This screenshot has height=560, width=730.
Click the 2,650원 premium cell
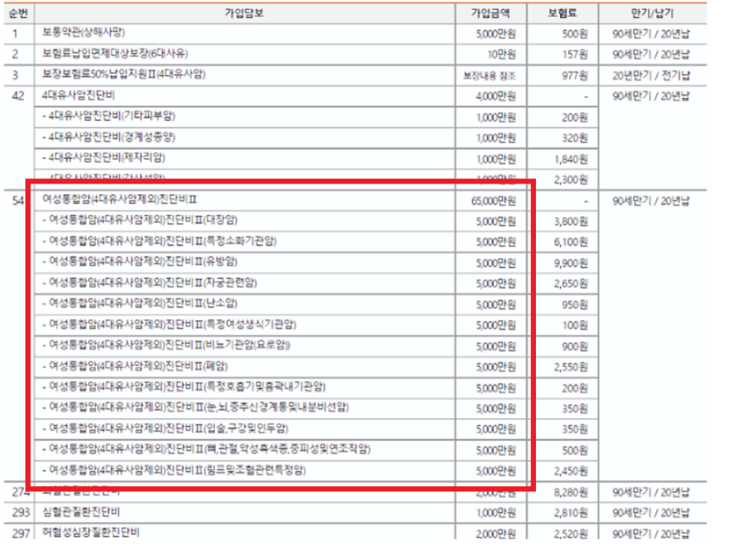click(x=571, y=284)
